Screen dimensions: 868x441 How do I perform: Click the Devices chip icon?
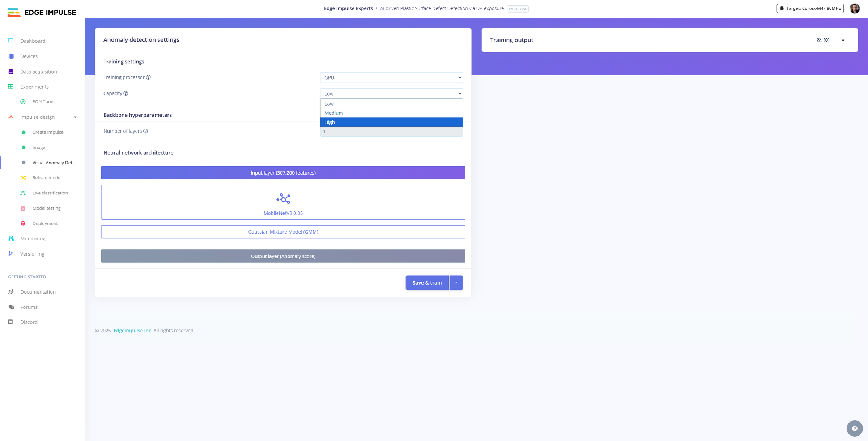[x=11, y=56]
